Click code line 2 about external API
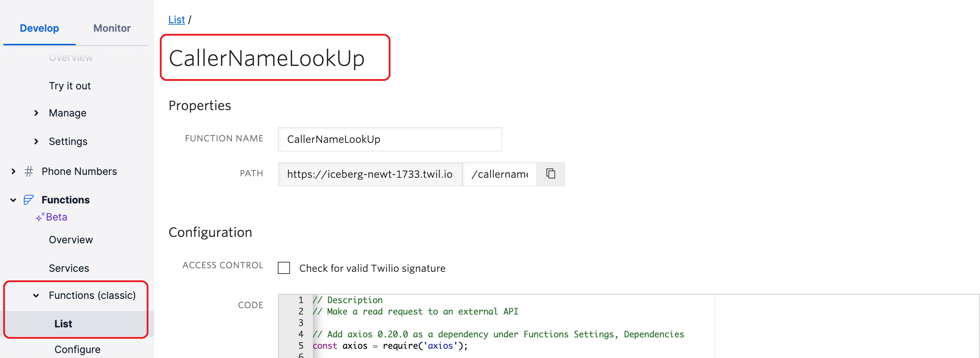980x358 pixels. [x=415, y=312]
